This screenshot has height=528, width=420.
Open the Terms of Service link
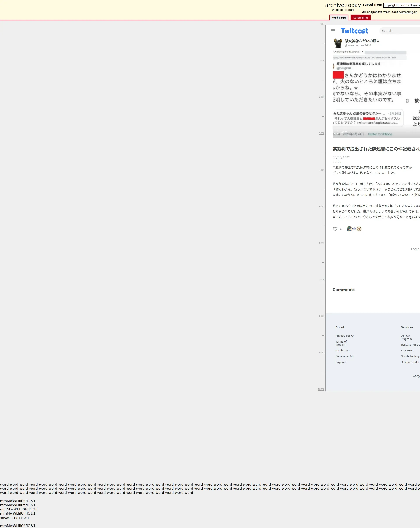(341, 343)
